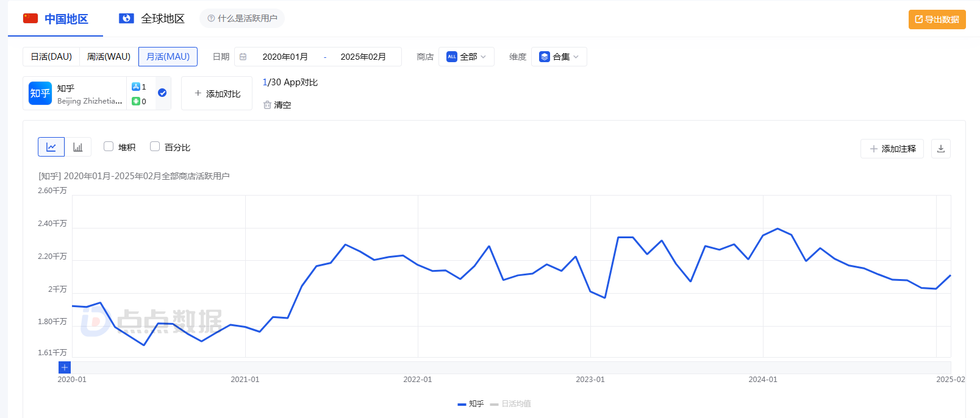This screenshot has height=418, width=980.
Task: Click the 添加对比 add comparison button
Action: (x=217, y=93)
